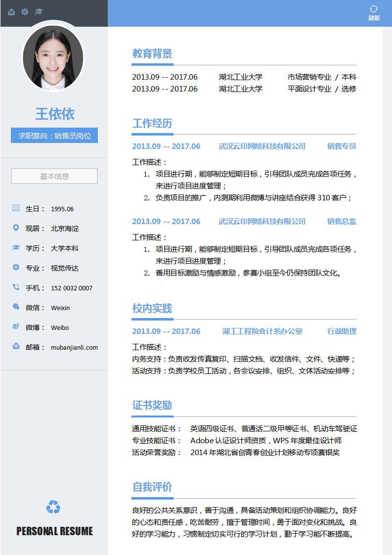Open the gear settings icon in top bar
The image size is (392, 555).
pyautogui.click(x=25, y=12)
